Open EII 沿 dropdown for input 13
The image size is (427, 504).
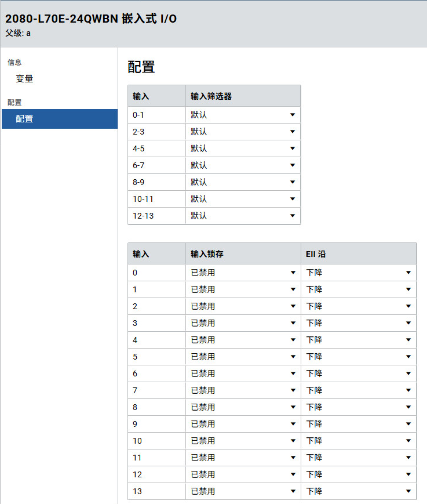click(359, 491)
